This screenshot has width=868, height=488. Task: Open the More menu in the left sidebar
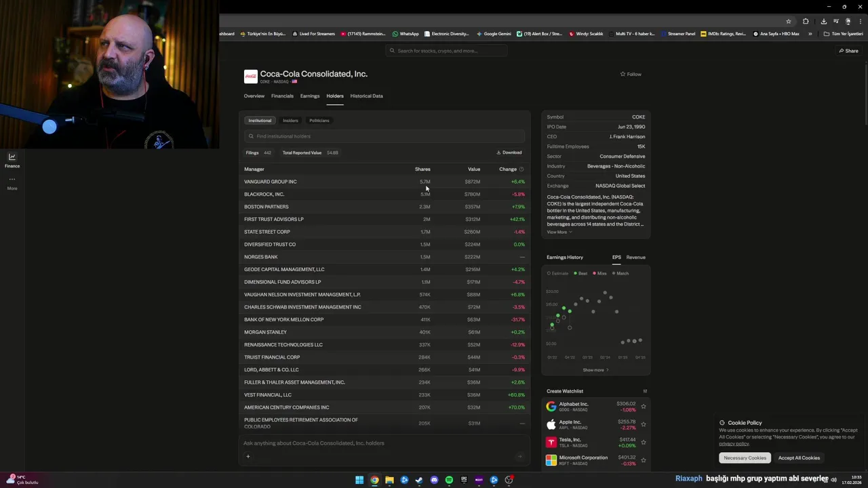[12, 183]
